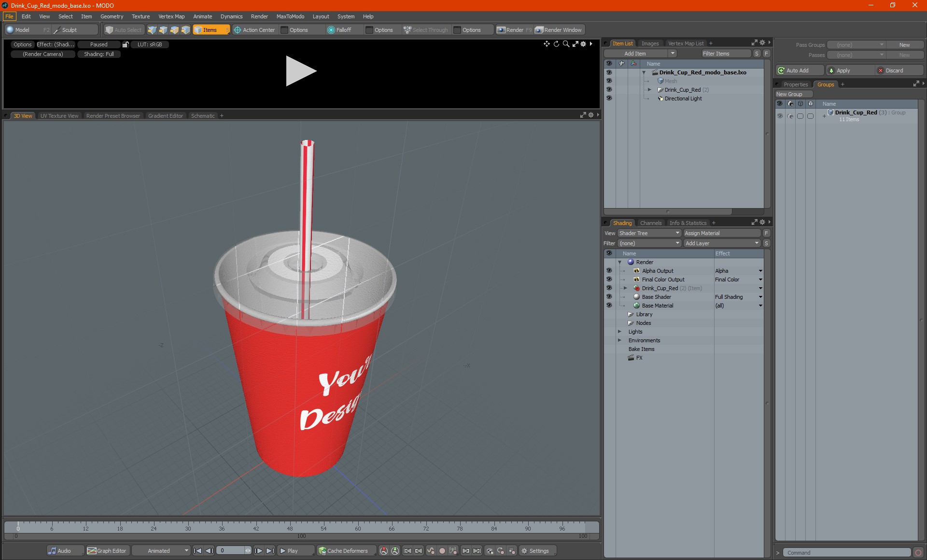This screenshot has width=927, height=560.
Task: Click New button beside Pass Groups
Action: point(904,45)
